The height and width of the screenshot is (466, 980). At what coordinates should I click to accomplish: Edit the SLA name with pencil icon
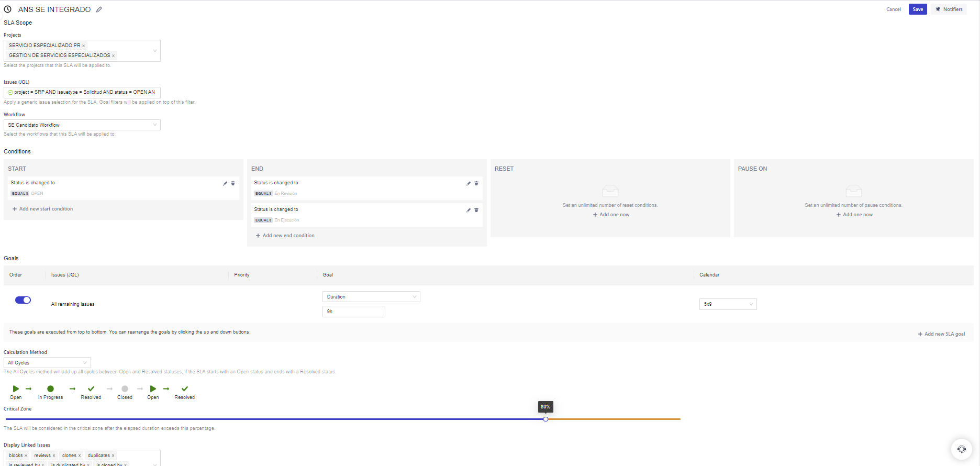(99, 9)
